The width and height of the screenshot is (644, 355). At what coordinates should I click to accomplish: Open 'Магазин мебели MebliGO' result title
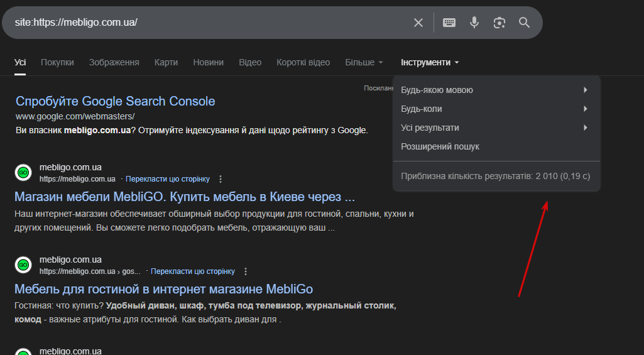pos(185,197)
